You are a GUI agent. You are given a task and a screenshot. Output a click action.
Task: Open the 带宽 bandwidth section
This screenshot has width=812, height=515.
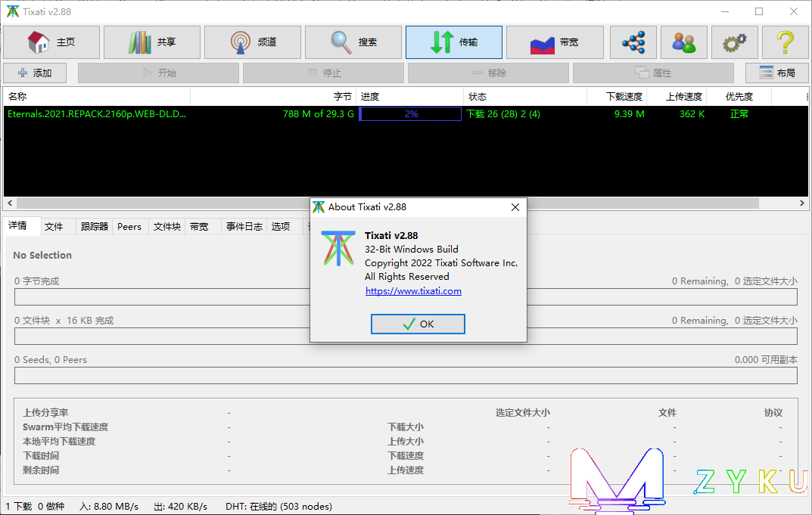(554, 42)
